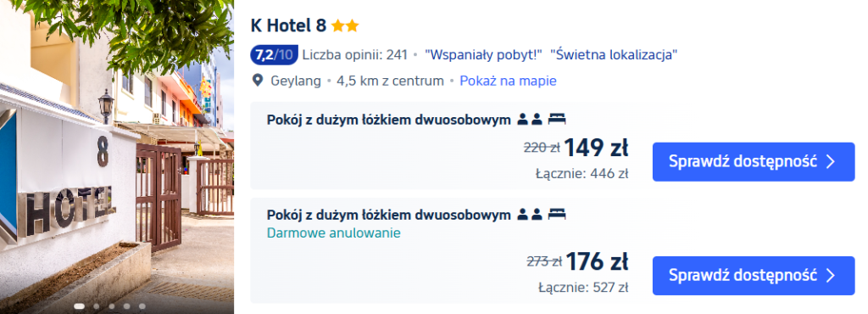Select the first photo carousel dot

click(x=80, y=306)
